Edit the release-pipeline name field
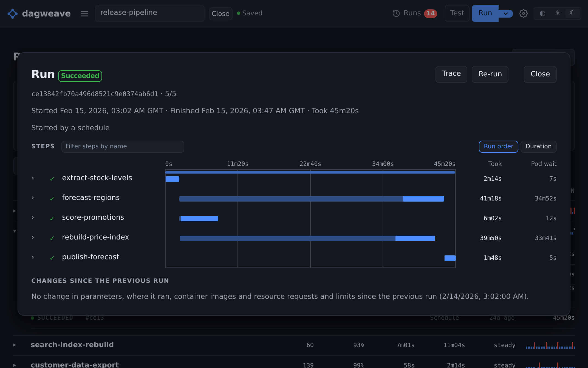The width and height of the screenshot is (588, 368). pyautogui.click(x=149, y=13)
